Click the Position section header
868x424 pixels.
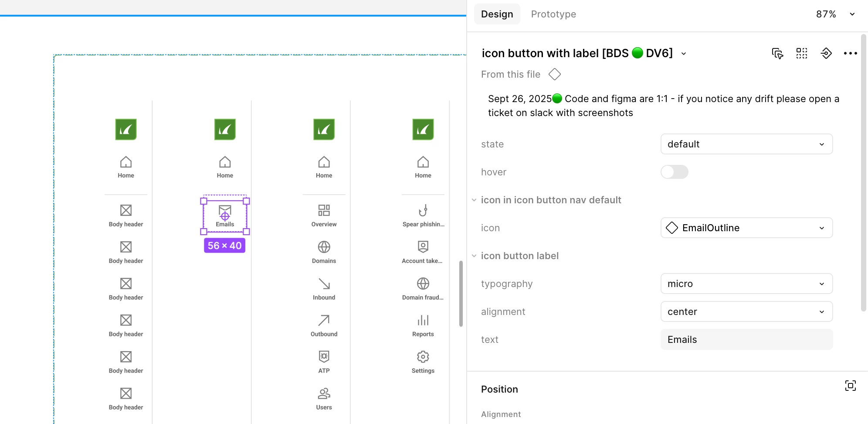pyautogui.click(x=499, y=389)
